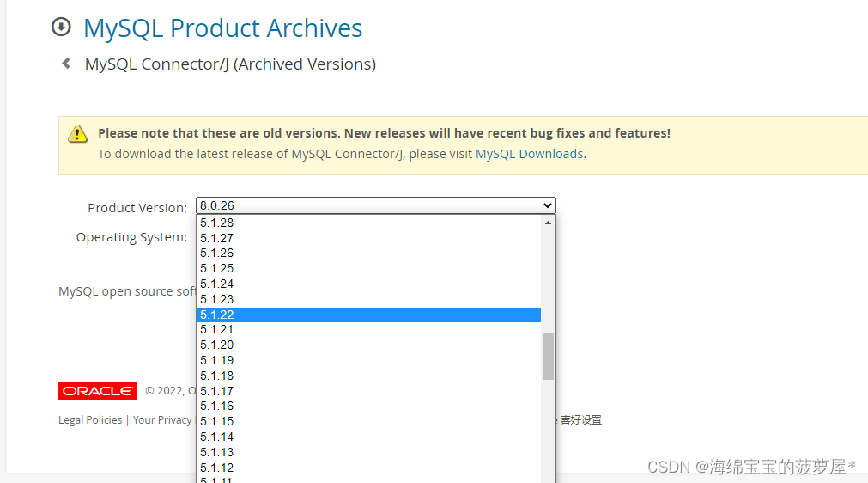
Task: Pick version 5.1.12 in dropdown
Action: [x=368, y=468]
